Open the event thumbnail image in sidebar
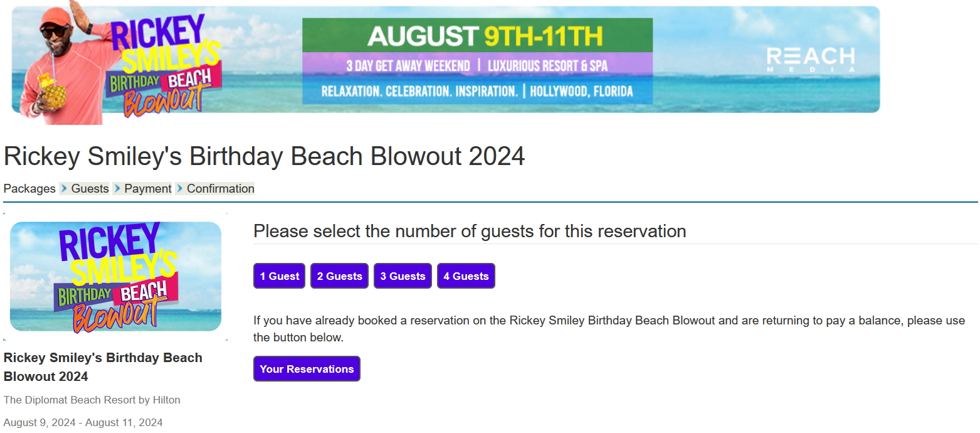Viewport: 980px width, 433px height. pos(115,277)
